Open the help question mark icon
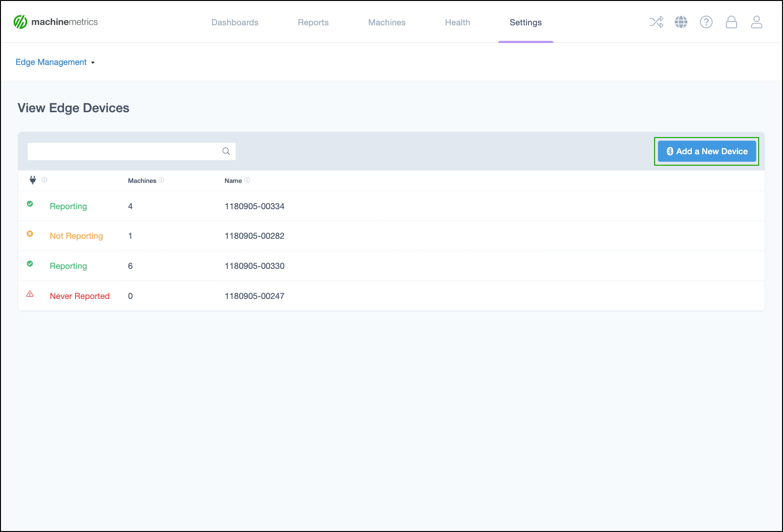This screenshot has height=532, width=783. tap(706, 22)
